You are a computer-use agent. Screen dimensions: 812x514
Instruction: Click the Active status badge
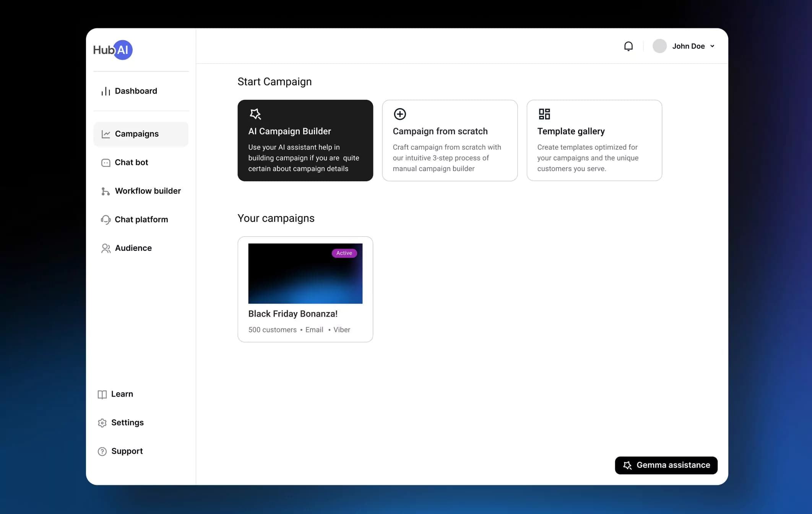(344, 253)
